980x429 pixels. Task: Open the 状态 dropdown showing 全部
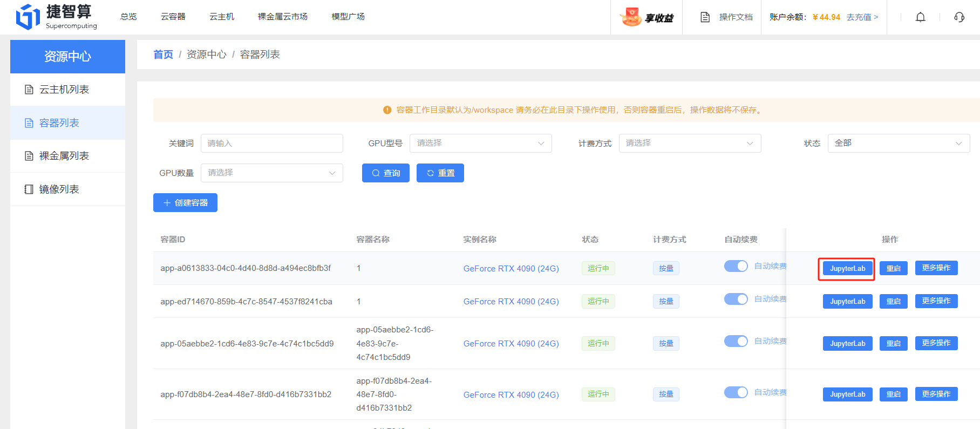click(899, 144)
